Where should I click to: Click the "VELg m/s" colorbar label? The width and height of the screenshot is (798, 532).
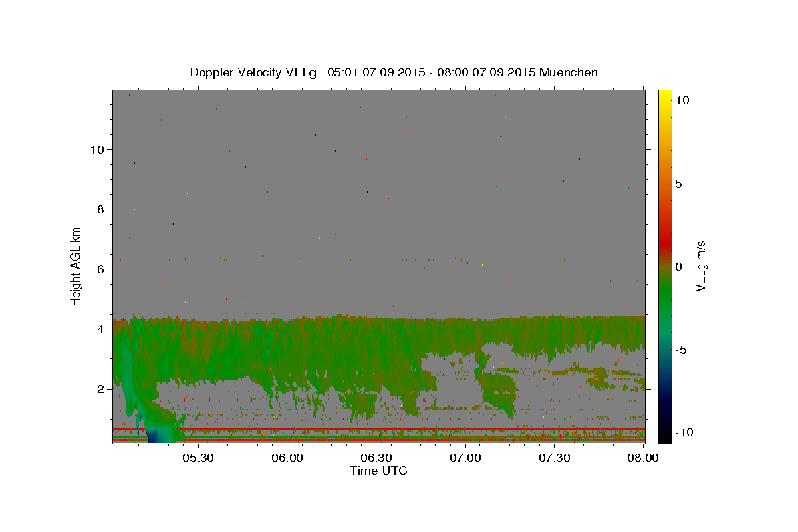tap(700, 266)
